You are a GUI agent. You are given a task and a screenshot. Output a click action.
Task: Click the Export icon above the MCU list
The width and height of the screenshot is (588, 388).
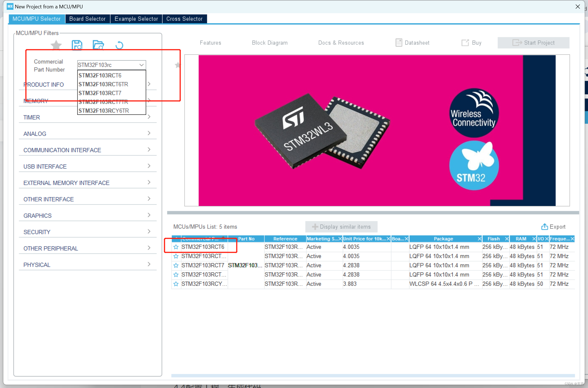pos(544,227)
